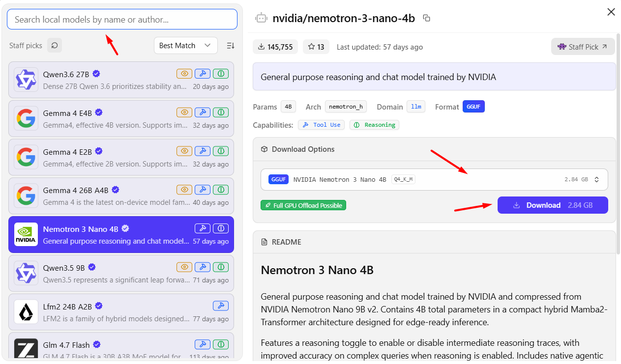Download the 2.84 GB model
The image size is (621, 364).
pos(553,205)
